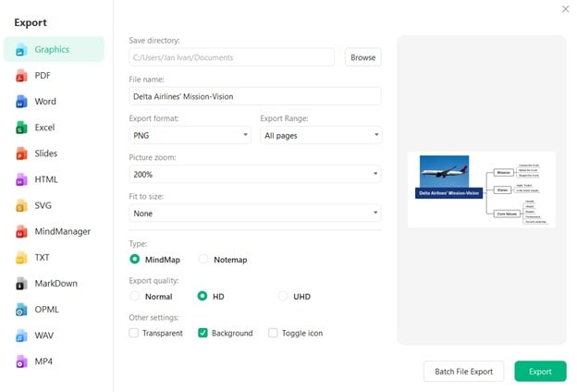The width and height of the screenshot is (577, 392).
Task: Switch to the HTML export option
Action: 54,179
